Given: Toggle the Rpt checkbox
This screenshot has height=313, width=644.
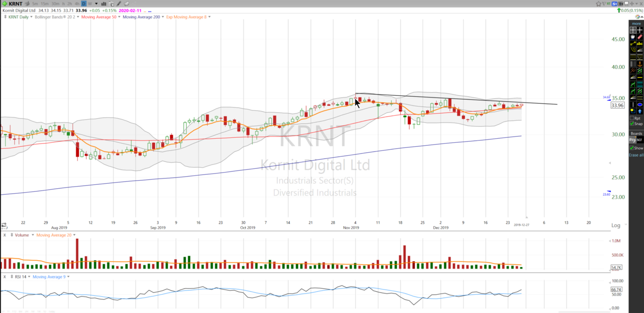Looking at the screenshot, I should point(632,117).
